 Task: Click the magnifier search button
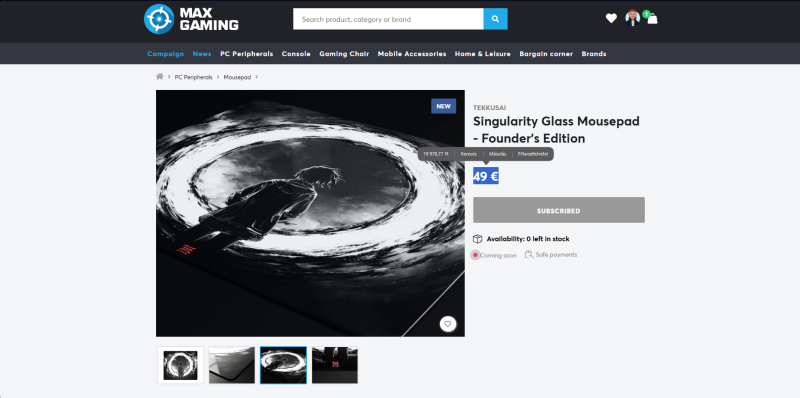pos(495,19)
